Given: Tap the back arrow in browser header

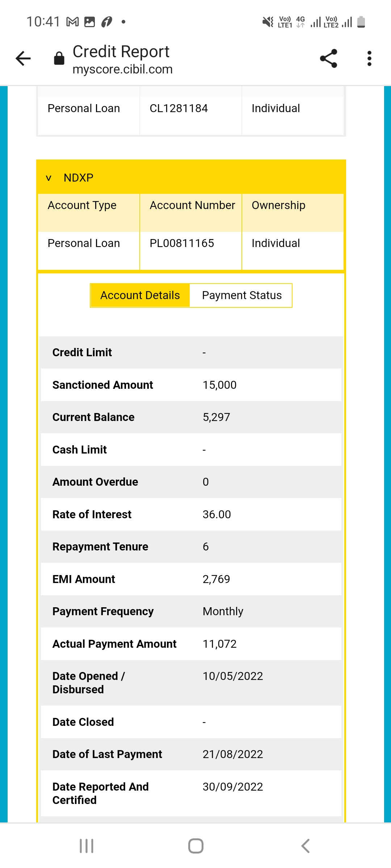Looking at the screenshot, I should (x=24, y=59).
